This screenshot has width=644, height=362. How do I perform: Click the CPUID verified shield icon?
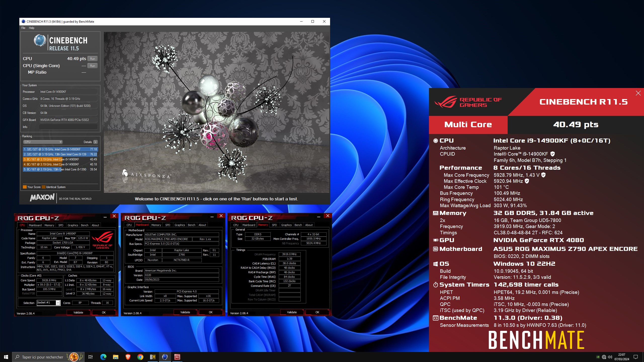pos(552,154)
